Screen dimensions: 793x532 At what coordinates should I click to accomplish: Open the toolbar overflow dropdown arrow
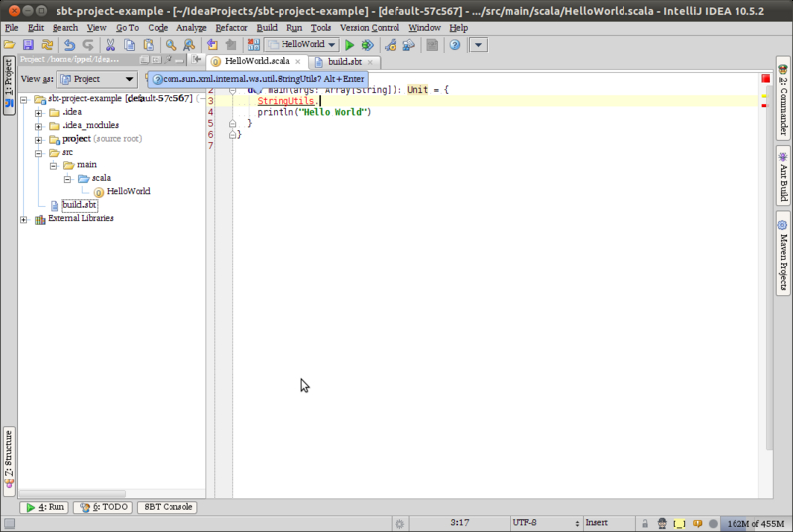(478, 45)
